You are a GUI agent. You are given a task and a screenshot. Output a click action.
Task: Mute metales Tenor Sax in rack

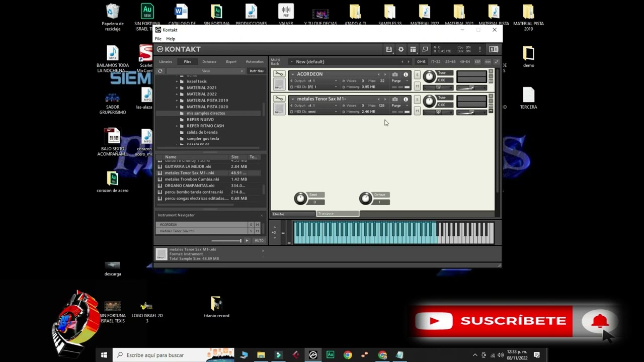417,111
